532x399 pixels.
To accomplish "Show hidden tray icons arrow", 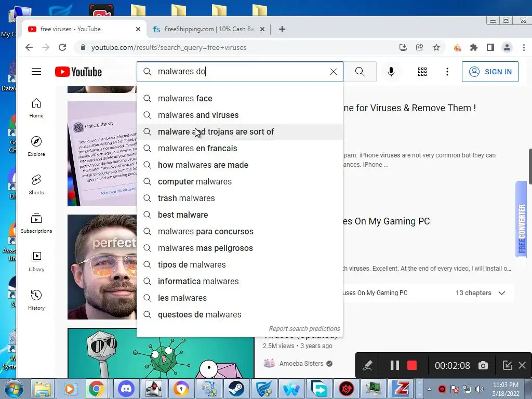I will click(x=430, y=389).
